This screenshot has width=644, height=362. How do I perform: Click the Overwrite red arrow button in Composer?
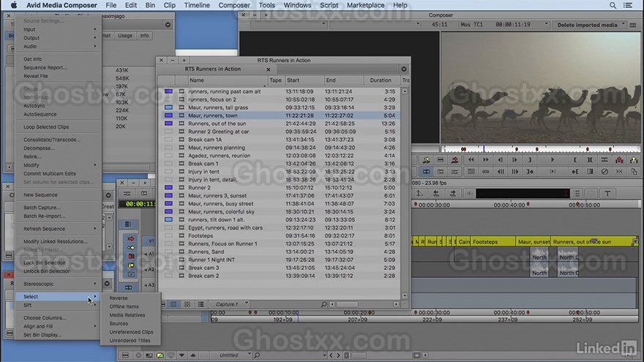454,159
